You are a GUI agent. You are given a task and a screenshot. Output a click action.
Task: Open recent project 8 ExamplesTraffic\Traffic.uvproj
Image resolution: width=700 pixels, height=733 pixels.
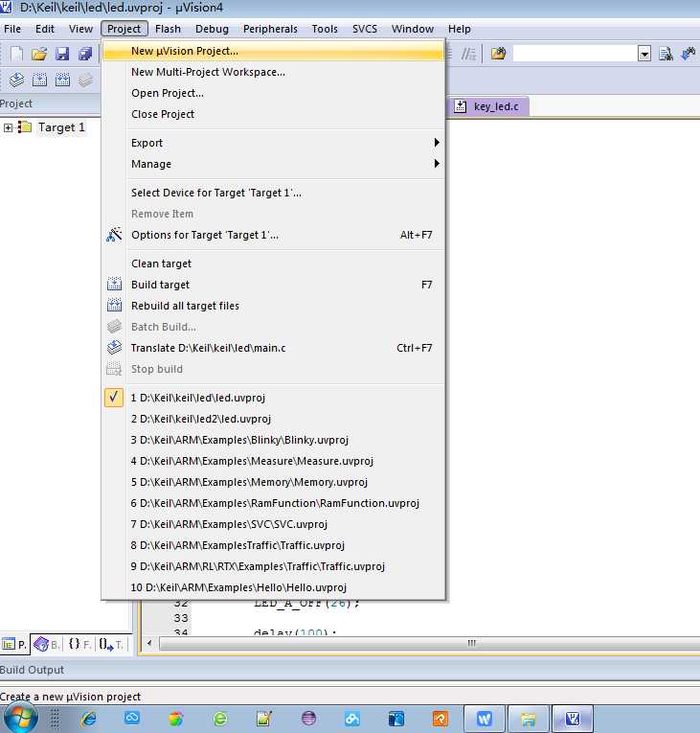pyautogui.click(x=273, y=545)
